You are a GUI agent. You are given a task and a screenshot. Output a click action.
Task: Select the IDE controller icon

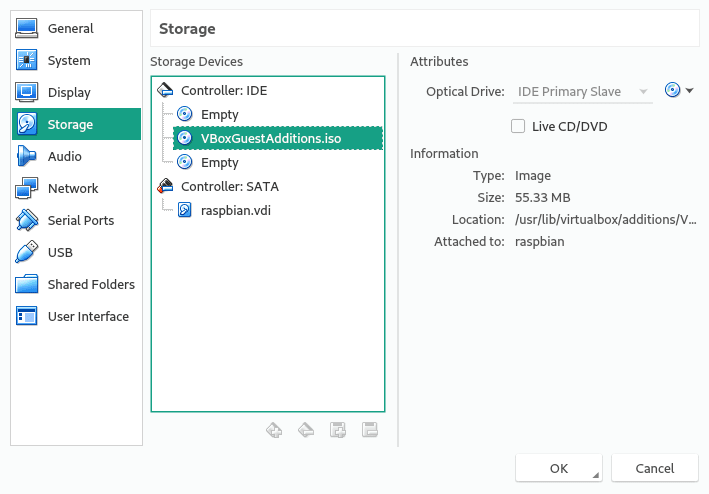pyautogui.click(x=165, y=90)
